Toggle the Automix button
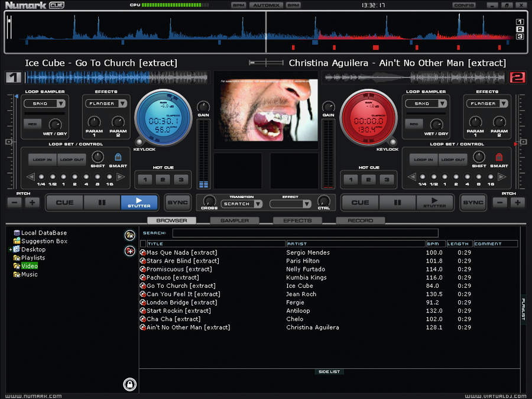 [x=266, y=5]
